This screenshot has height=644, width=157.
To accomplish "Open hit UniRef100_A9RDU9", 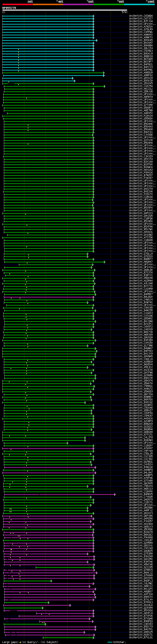I will (141, 73).
